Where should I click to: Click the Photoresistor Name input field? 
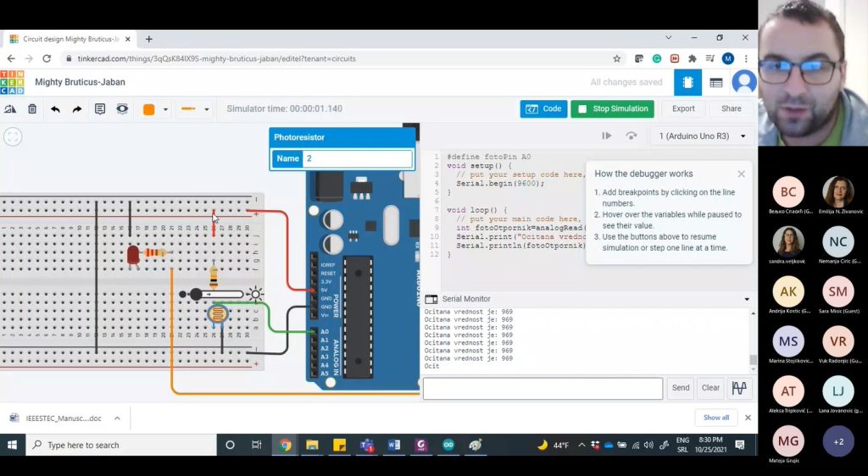click(x=357, y=158)
